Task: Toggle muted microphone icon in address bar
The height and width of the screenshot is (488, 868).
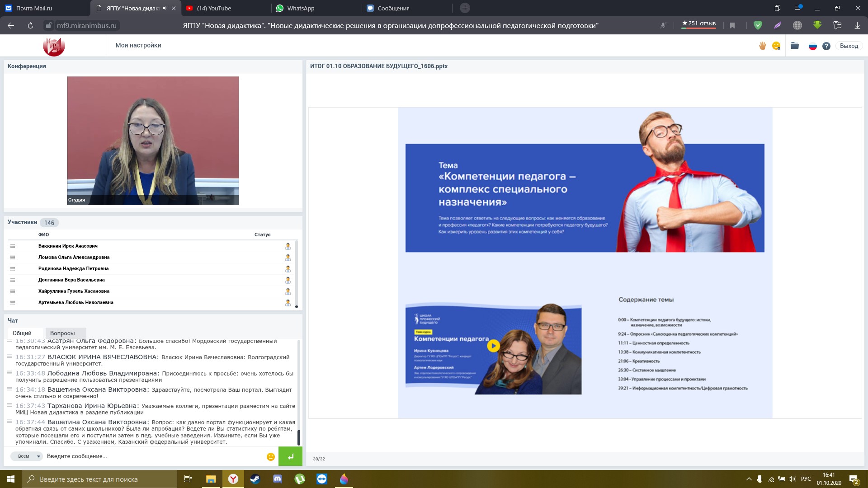Action: pyautogui.click(x=663, y=26)
